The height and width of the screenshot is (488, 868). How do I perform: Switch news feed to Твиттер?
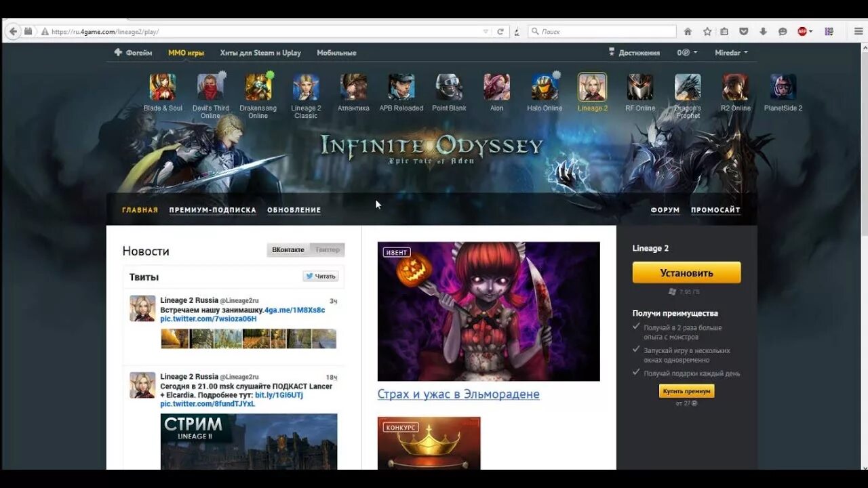tap(328, 250)
